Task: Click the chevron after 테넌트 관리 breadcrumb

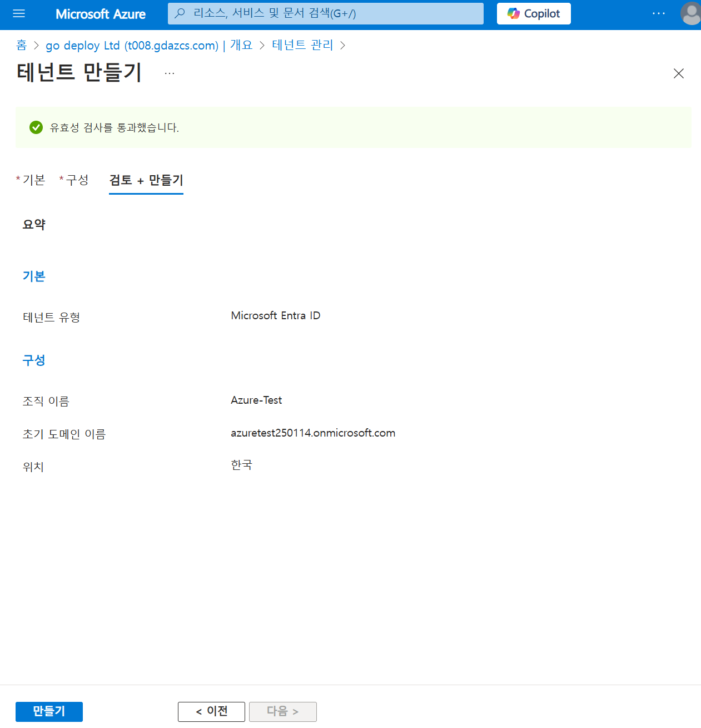Action: coord(342,45)
